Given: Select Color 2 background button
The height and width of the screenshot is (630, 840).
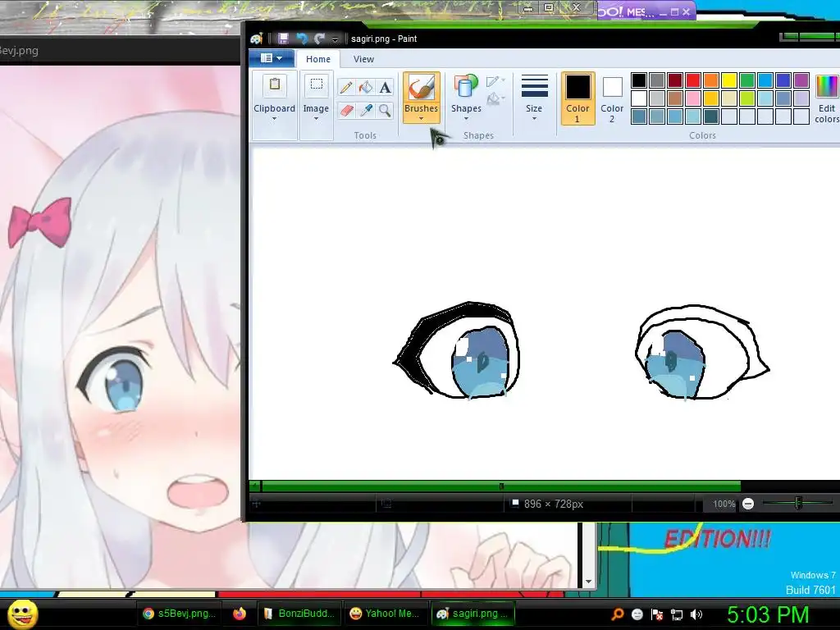Looking at the screenshot, I should pos(612,98).
